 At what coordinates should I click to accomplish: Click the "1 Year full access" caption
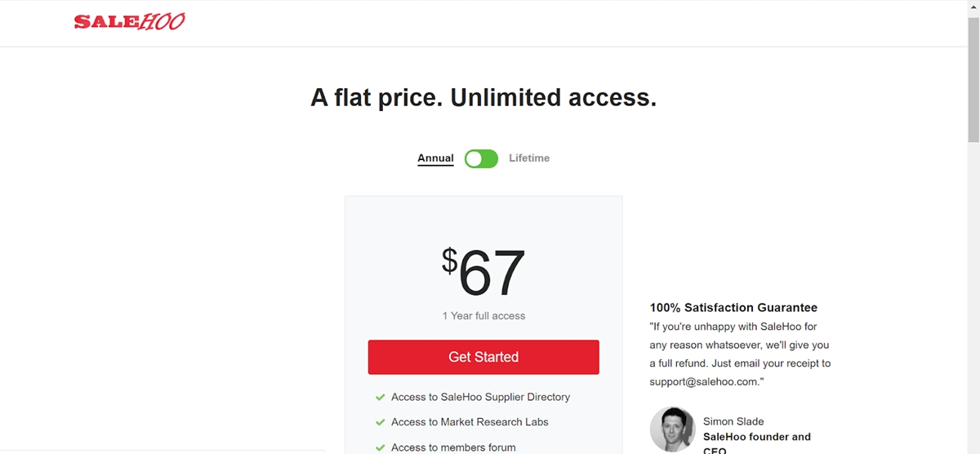coord(483,316)
